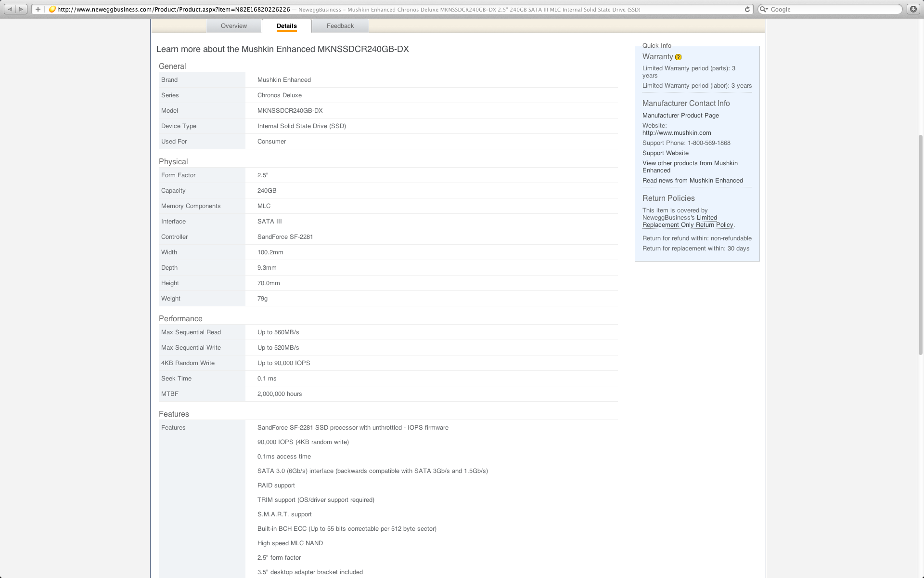Viewport: 924px width, 578px height.
Task: Click the 'MLC' memory components value
Action: point(264,206)
